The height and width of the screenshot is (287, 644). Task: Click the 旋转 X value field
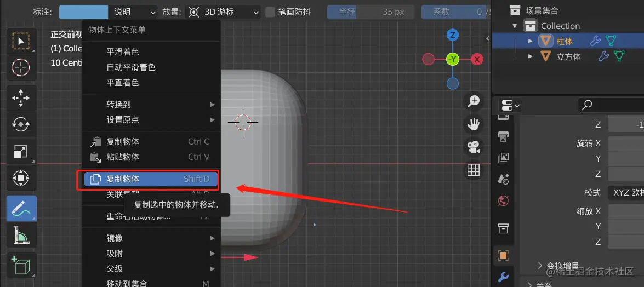point(625,143)
